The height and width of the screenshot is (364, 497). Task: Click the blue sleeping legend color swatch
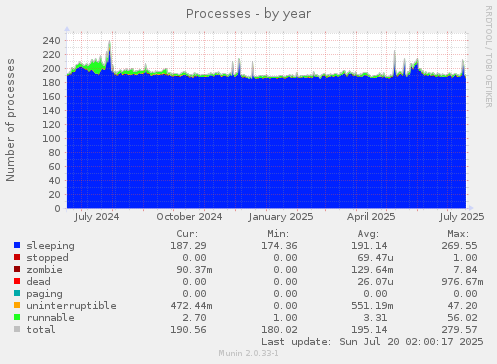[x=17, y=245]
